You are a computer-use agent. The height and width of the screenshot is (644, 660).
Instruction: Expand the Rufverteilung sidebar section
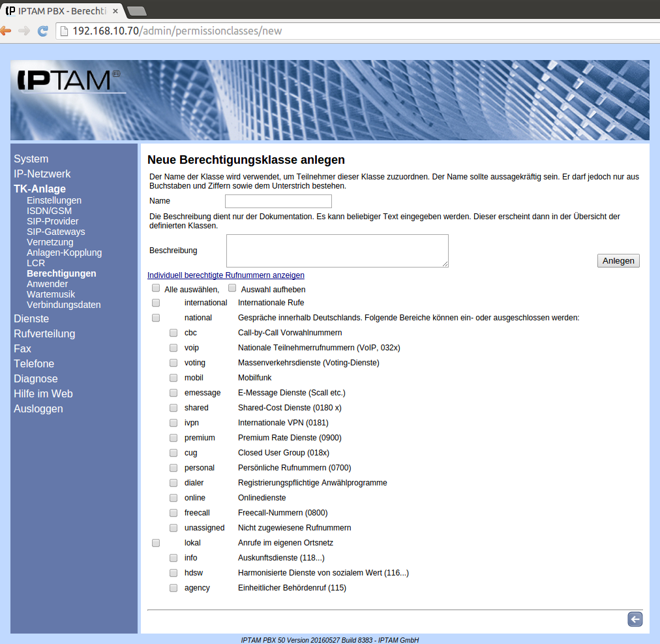pos(44,334)
